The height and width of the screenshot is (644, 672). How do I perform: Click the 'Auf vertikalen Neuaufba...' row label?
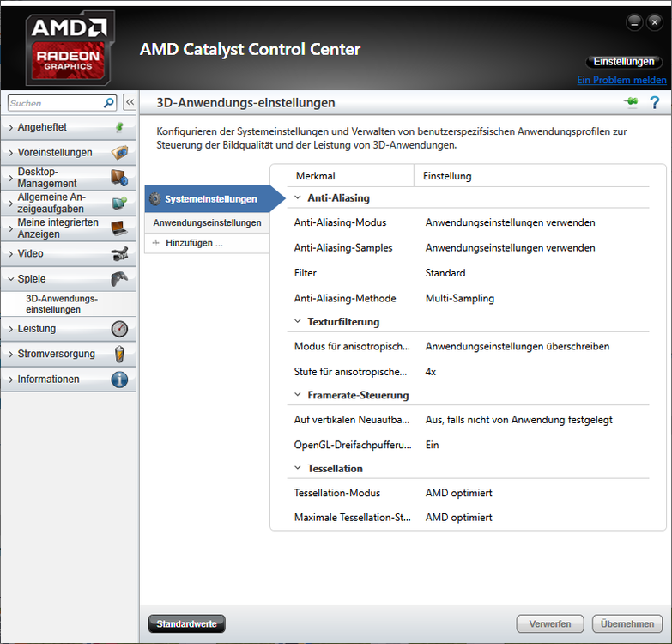(x=351, y=420)
